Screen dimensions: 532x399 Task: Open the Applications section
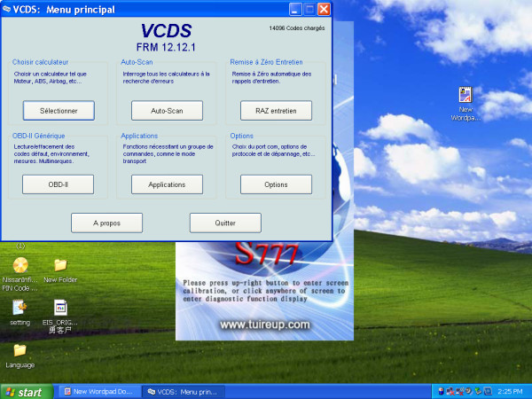167,184
